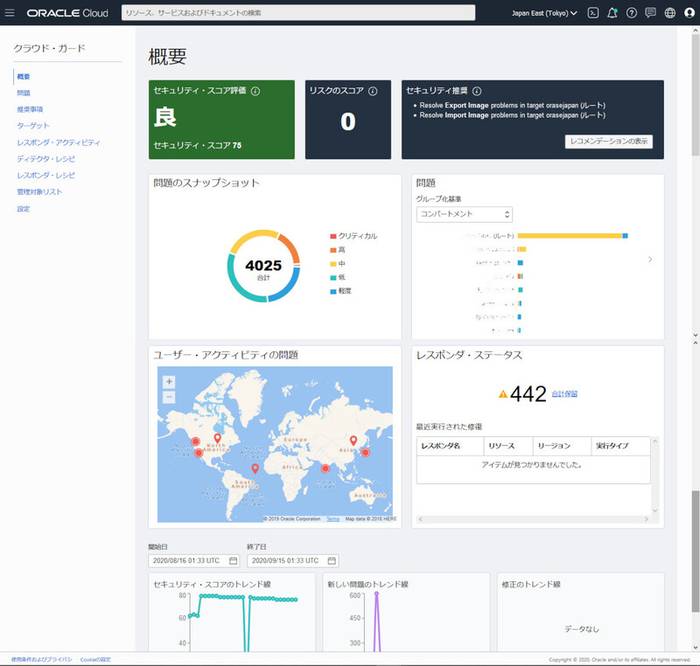
Task: Open the notifications bell icon
Action: [x=612, y=13]
